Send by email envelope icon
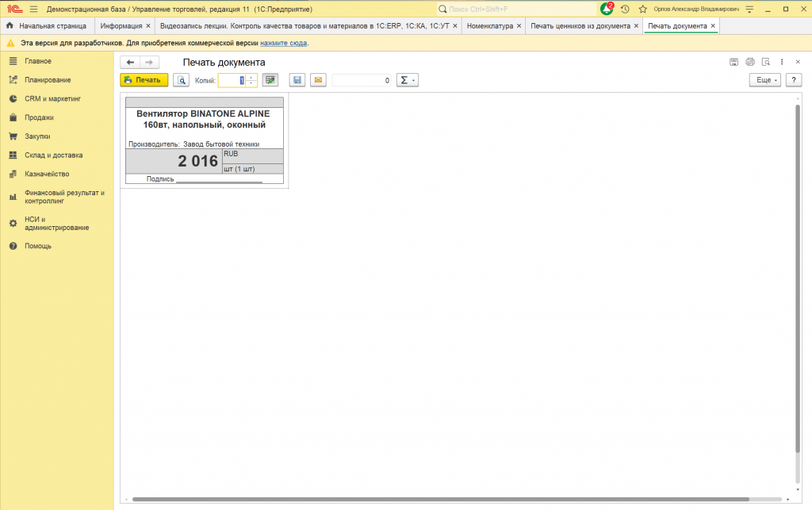 (x=318, y=80)
